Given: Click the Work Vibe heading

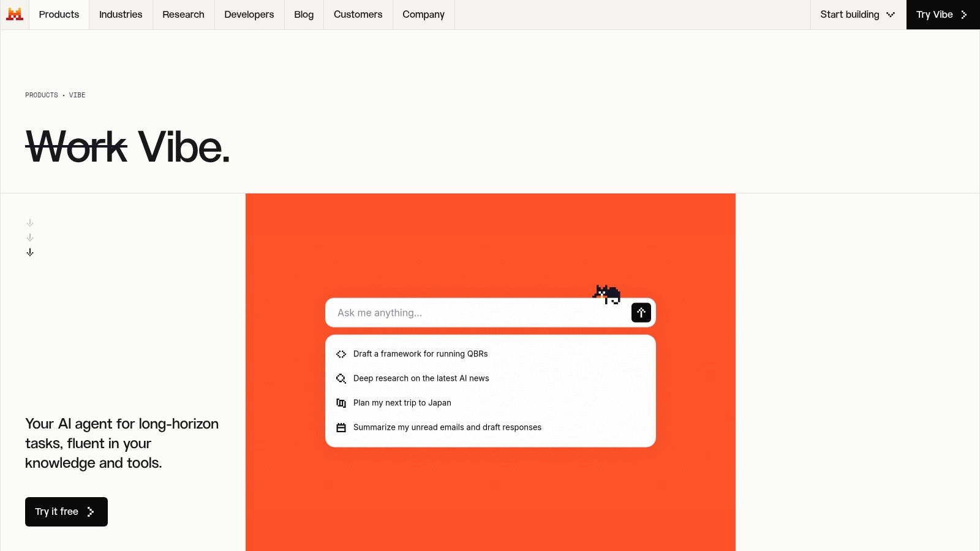Looking at the screenshot, I should [127, 147].
